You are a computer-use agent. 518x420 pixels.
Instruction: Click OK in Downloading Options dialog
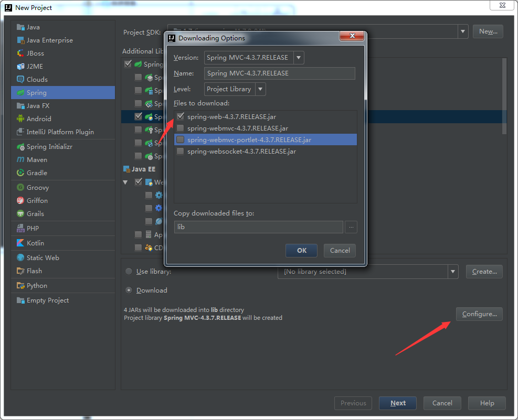click(x=301, y=251)
